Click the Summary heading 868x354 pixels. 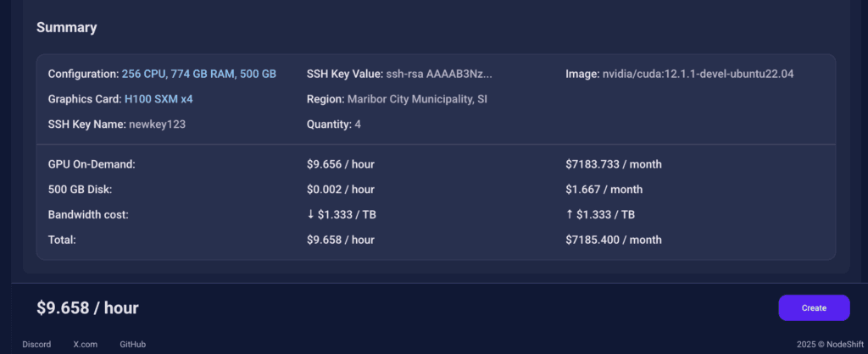coord(66,27)
